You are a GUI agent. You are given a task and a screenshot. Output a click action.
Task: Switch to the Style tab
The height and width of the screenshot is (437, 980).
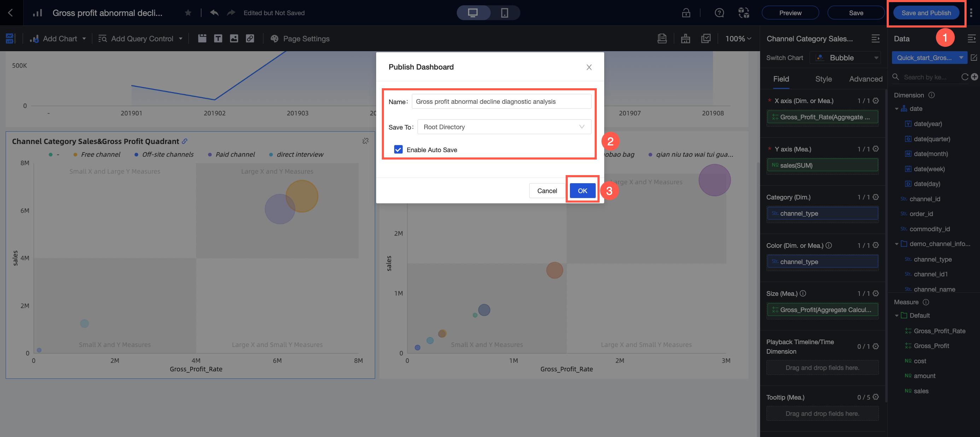pyautogui.click(x=823, y=79)
